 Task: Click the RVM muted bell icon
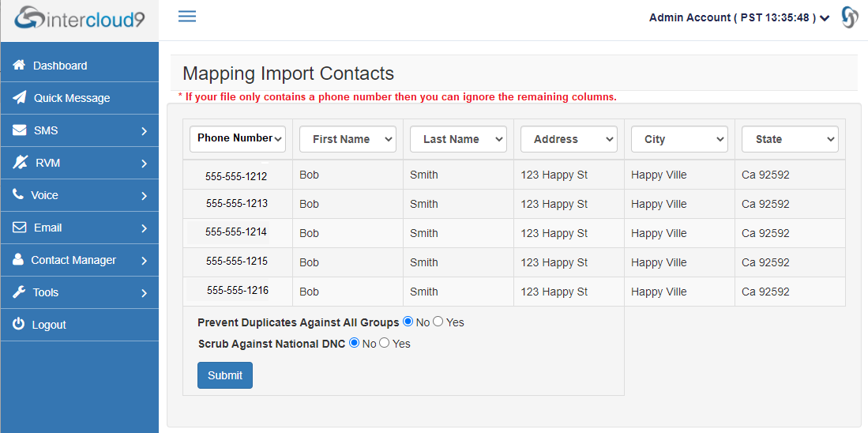[x=20, y=162]
